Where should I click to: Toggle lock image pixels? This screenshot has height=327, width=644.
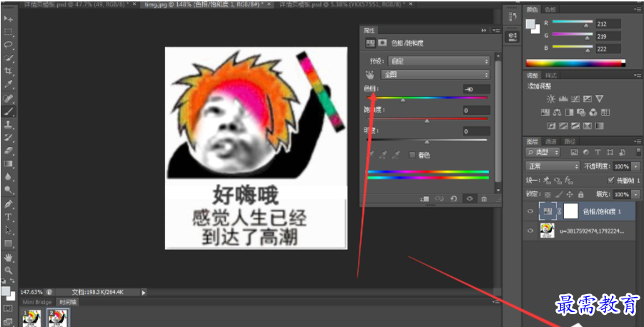pyautogui.click(x=558, y=194)
